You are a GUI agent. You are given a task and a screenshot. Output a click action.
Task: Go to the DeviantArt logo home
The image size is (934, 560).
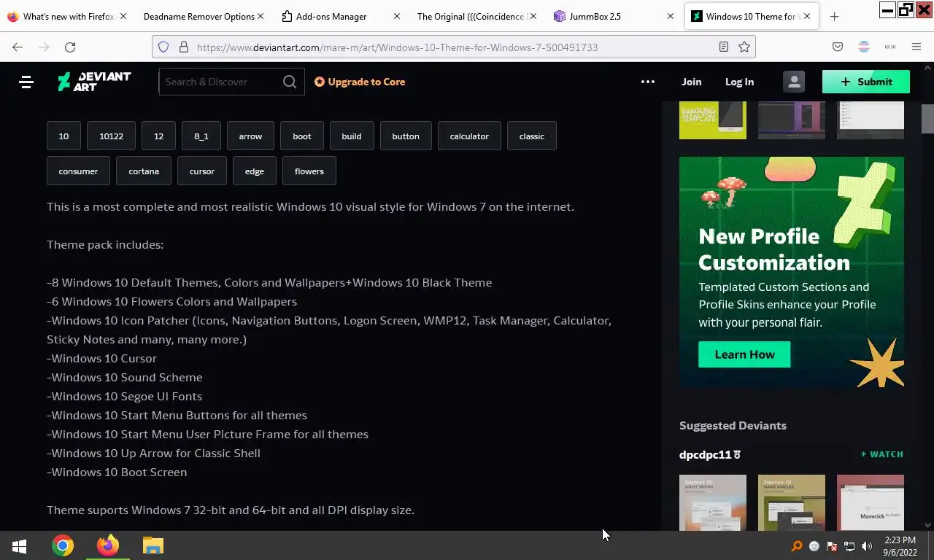click(x=94, y=82)
